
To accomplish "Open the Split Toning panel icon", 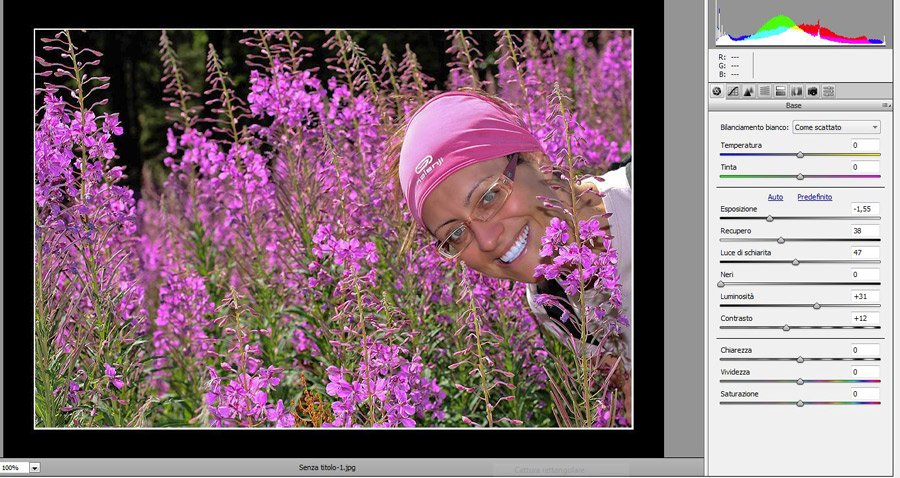I will (781, 91).
